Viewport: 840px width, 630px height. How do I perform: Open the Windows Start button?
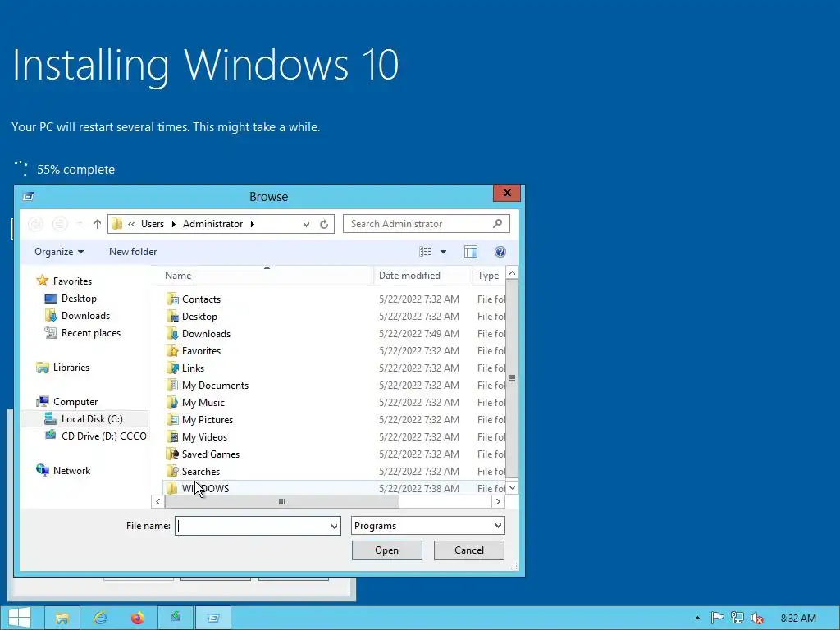20,618
